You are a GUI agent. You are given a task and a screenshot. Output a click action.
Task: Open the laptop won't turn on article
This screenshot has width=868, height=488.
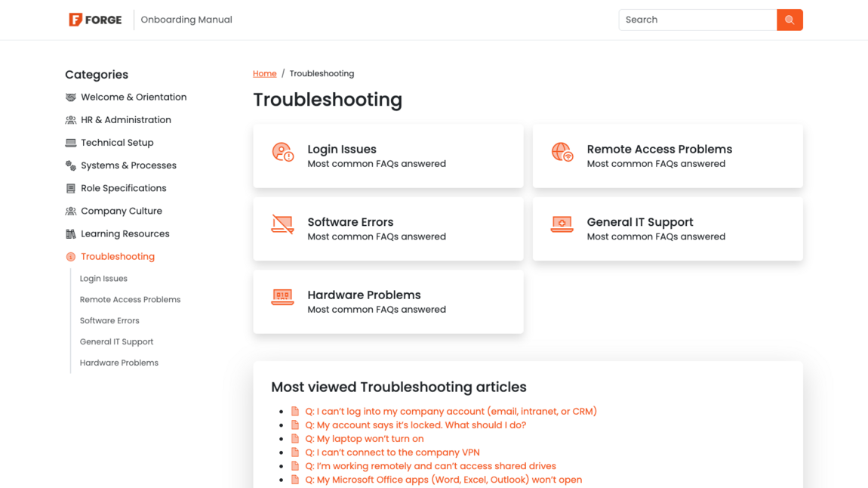tap(365, 438)
